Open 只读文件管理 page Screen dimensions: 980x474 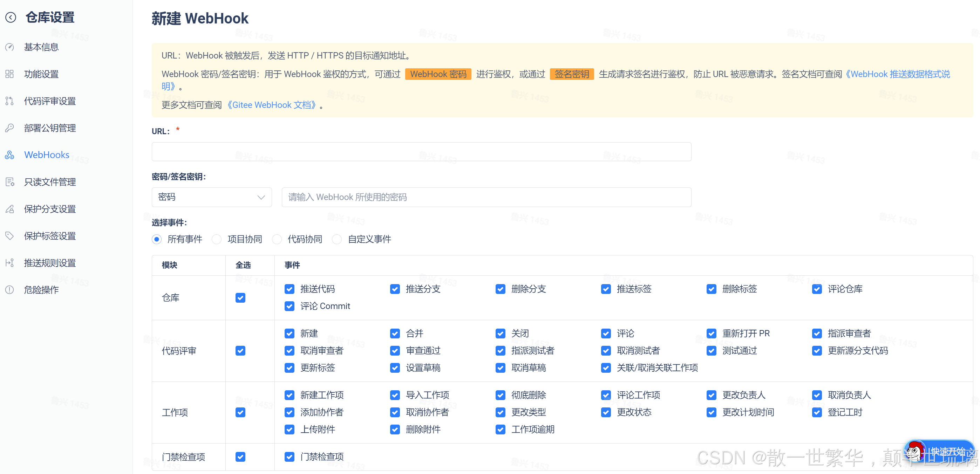coord(50,182)
